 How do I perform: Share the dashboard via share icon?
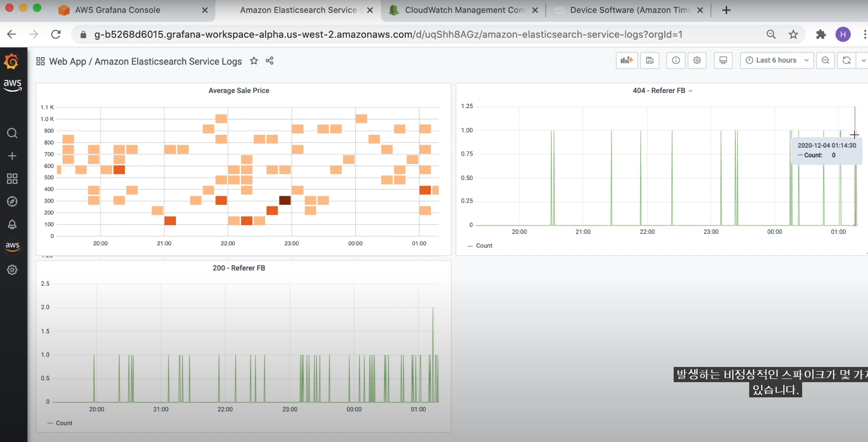tap(270, 61)
